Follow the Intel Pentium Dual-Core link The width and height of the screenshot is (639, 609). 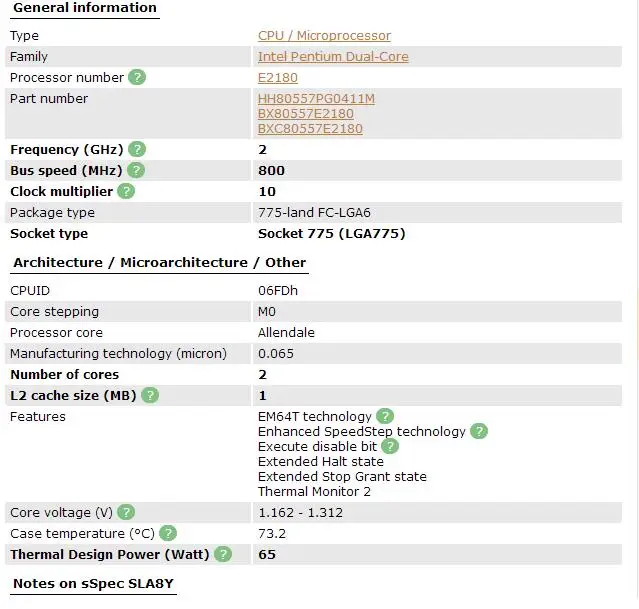pos(333,57)
